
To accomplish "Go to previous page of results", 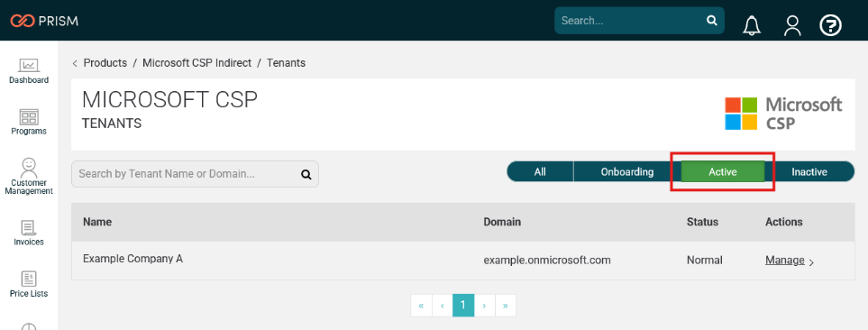I will (x=443, y=305).
